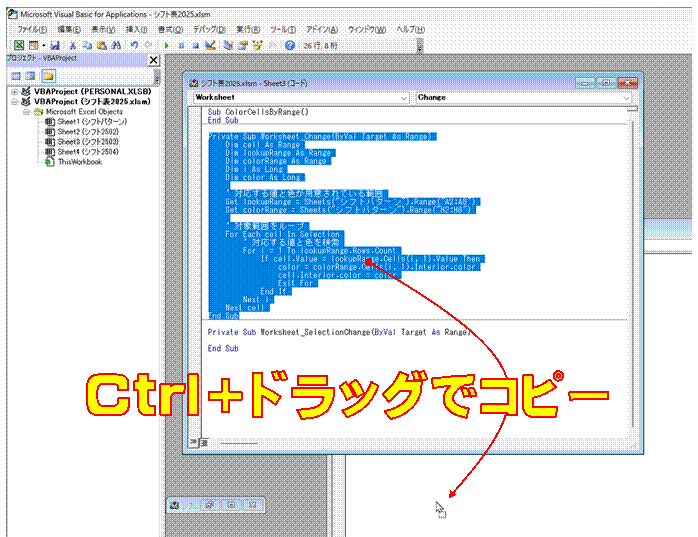The width and height of the screenshot is (698, 537).
Task: Open the デバッグ(D) menu
Action: click(x=209, y=29)
